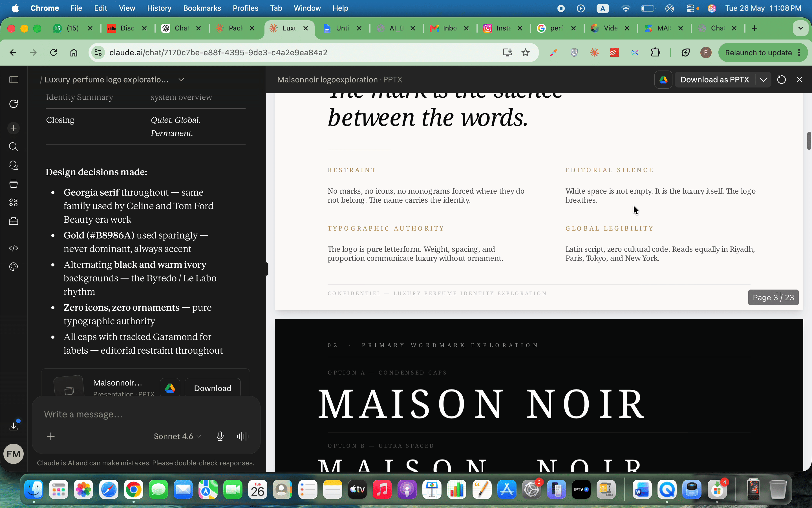Open the Apple menu

pyautogui.click(x=16, y=8)
